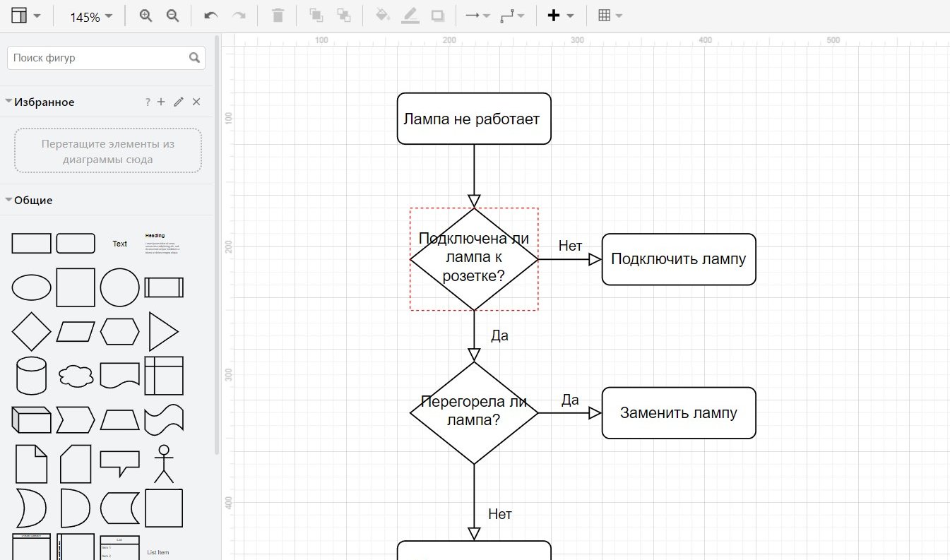
Task: Select the hexagon shape in palette
Action: tap(120, 331)
